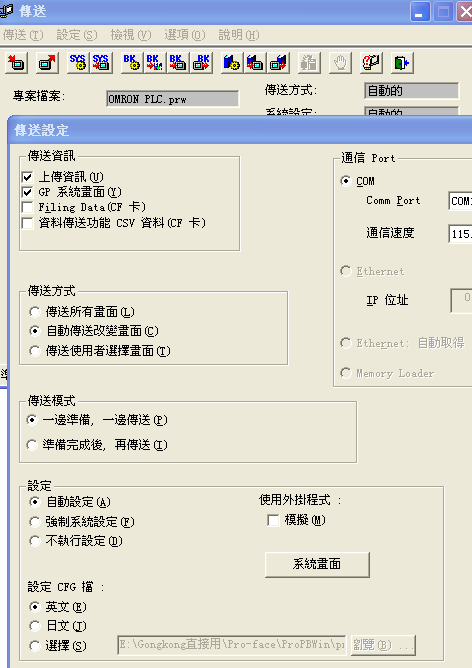Click the send-to-GP toolbar icon with red arrow

(x=16, y=63)
